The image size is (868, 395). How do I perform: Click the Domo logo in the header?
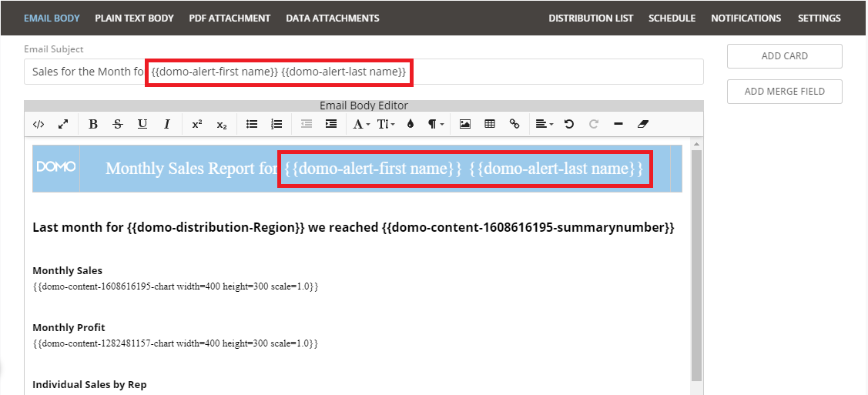(x=56, y=167)
